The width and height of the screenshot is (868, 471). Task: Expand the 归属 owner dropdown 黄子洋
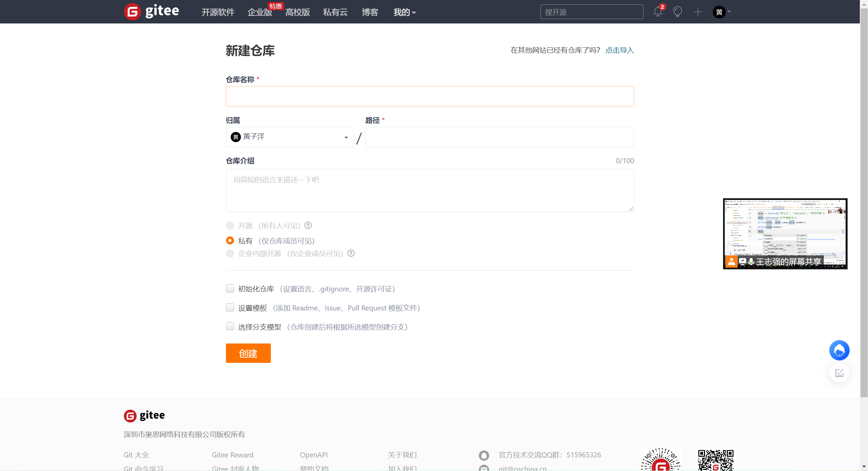pos(289,137)
